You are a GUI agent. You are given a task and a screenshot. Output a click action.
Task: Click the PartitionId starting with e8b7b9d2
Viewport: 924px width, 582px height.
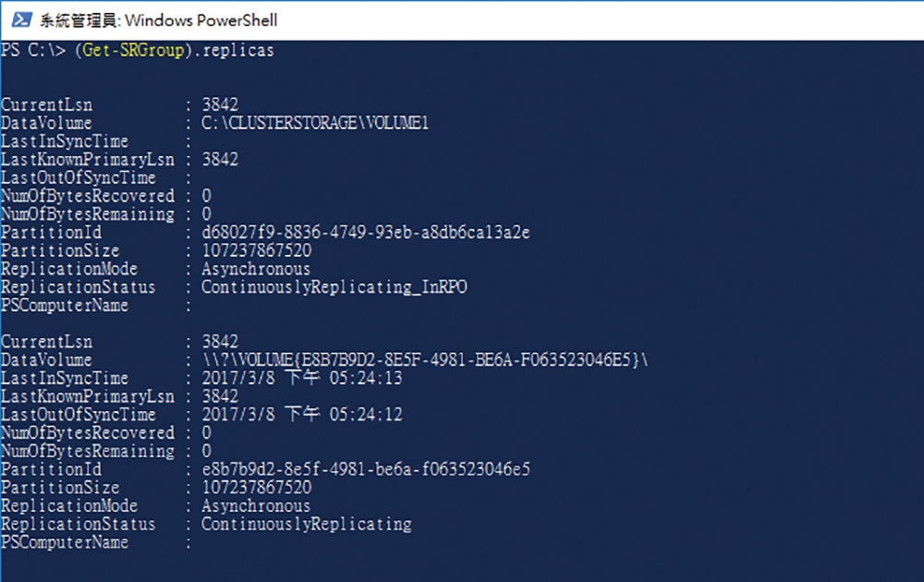[366, 469]
